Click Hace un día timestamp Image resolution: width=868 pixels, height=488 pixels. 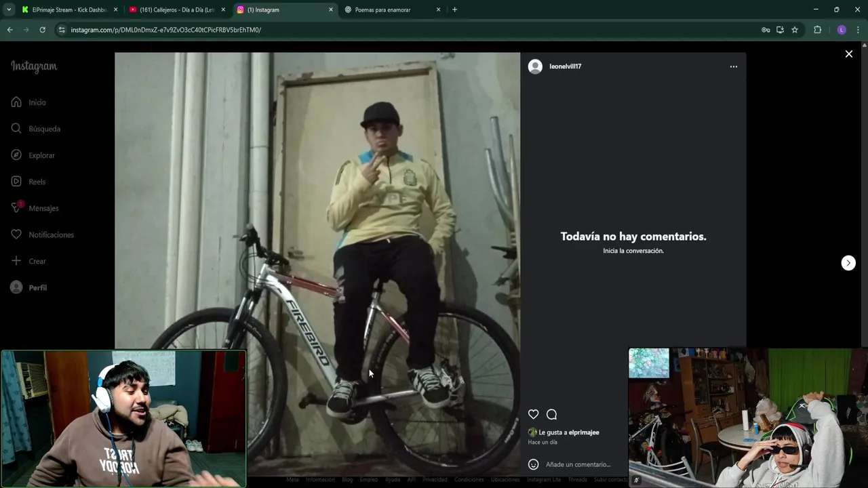[x=542, y=443]
